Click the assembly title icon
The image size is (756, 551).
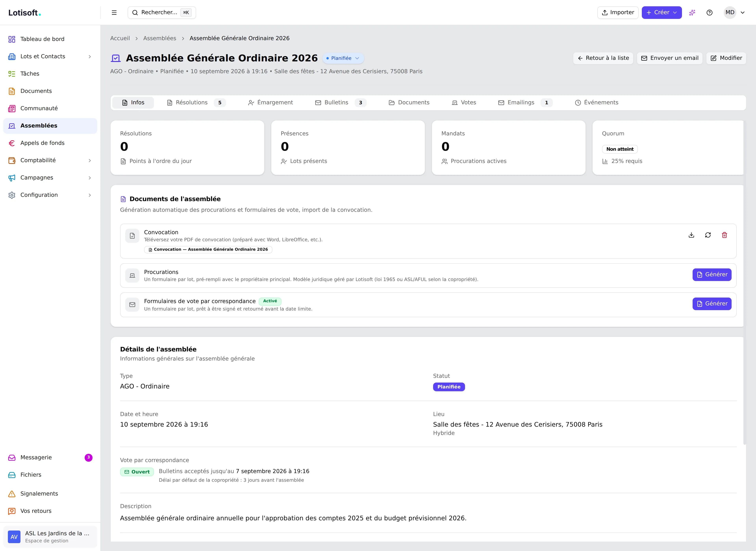[116, 58]
